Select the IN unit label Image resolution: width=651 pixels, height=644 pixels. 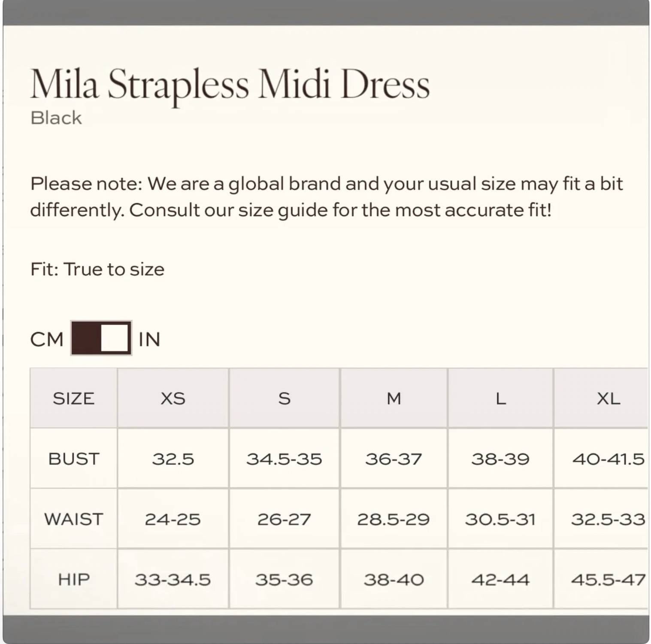[149, 340]
